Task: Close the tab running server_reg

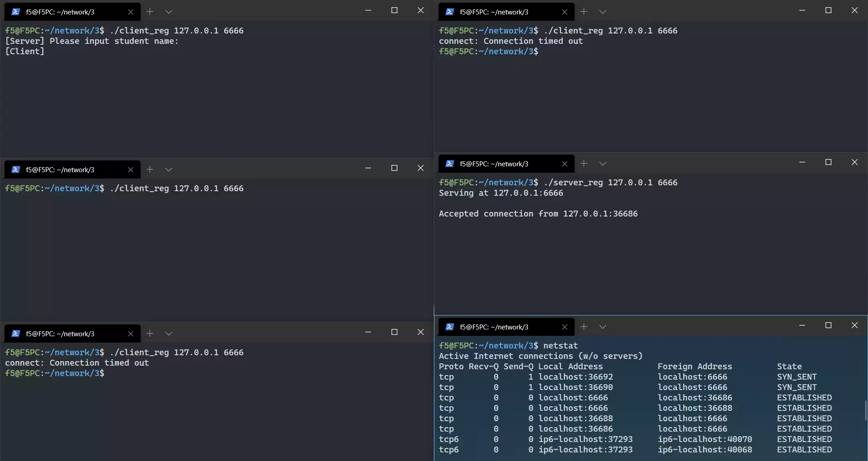Action: click(x=564, y=164)
